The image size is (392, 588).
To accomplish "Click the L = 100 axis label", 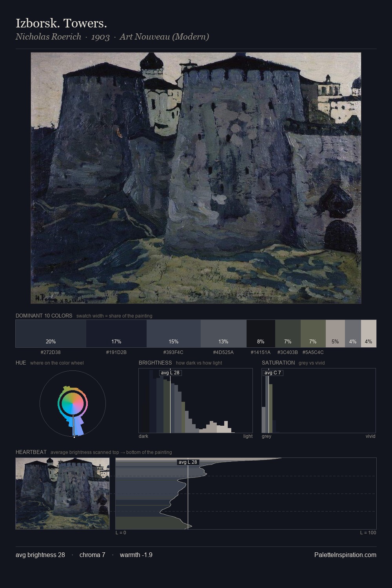I will (368, 533).
